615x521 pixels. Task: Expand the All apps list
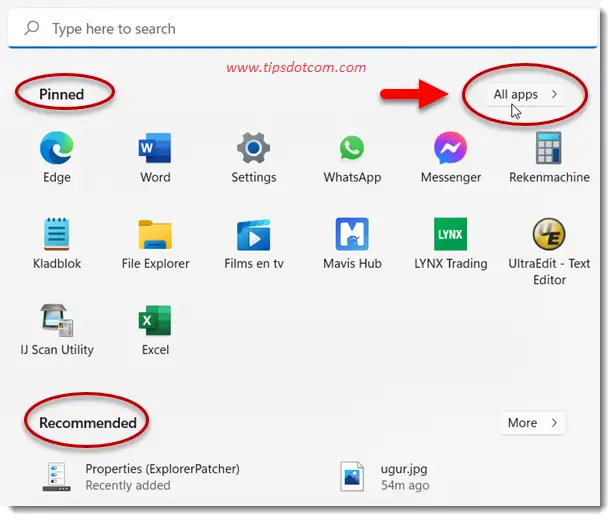525,94
